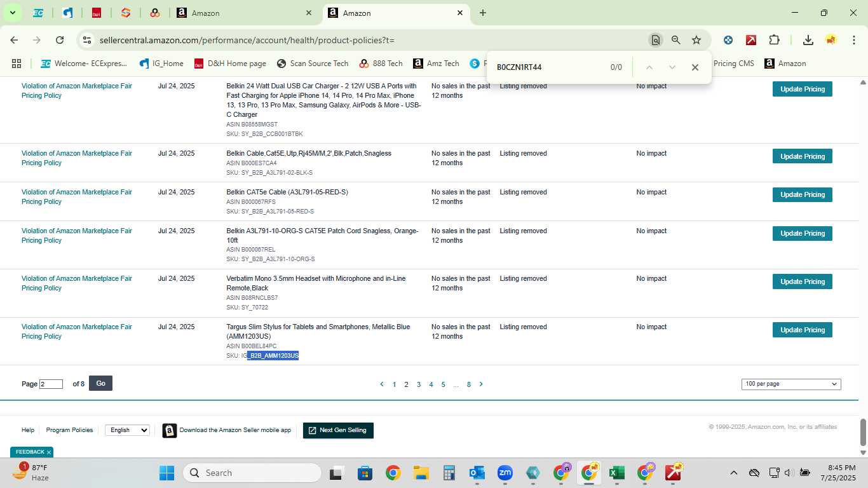Open Calculator from the taskbar
The width and height of the screenshot is (868, 488).
pos(449,473)
